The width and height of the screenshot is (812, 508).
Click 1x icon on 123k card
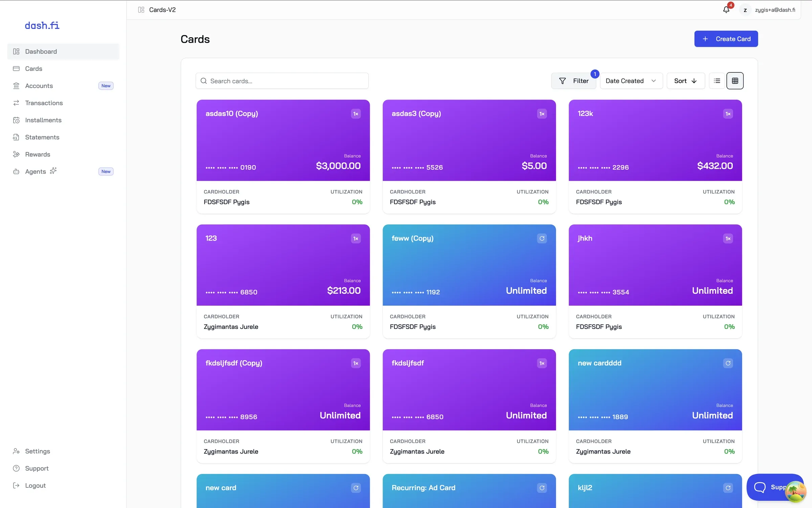point(728,114)
